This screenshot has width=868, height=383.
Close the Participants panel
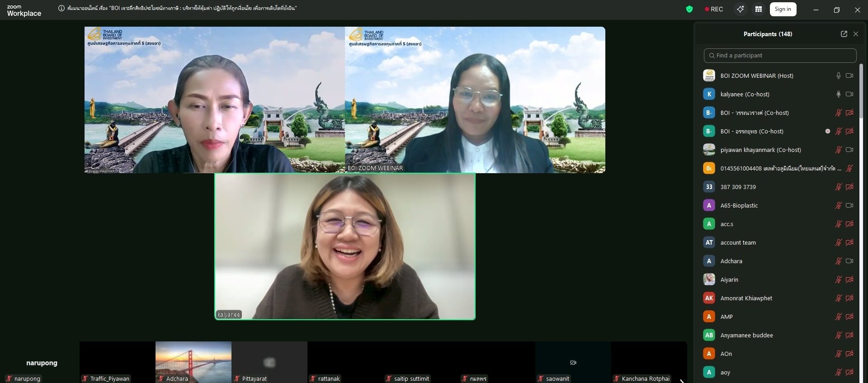(856, 34)
